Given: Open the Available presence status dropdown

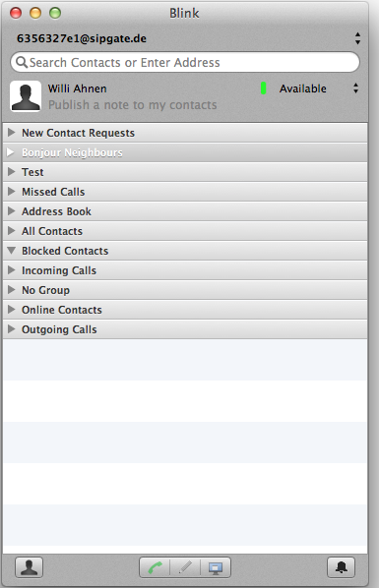Looking at the screenshot, I should click(355, 88).
